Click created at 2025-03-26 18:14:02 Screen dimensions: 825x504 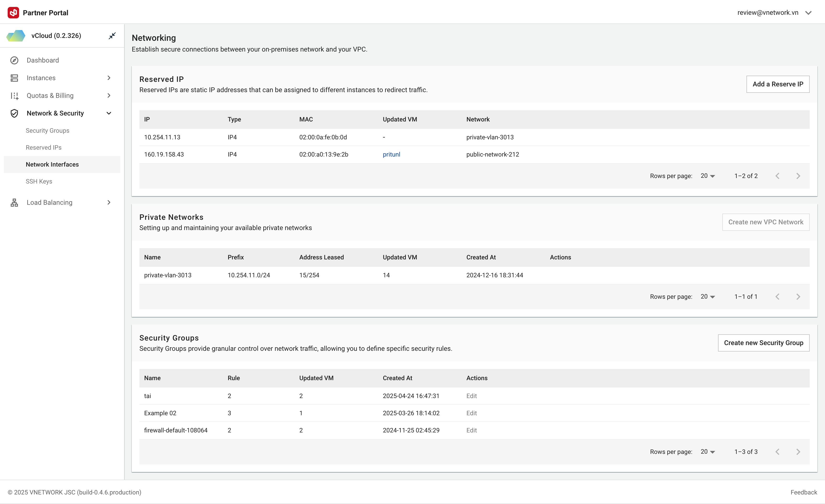click(x=411, y=413)
